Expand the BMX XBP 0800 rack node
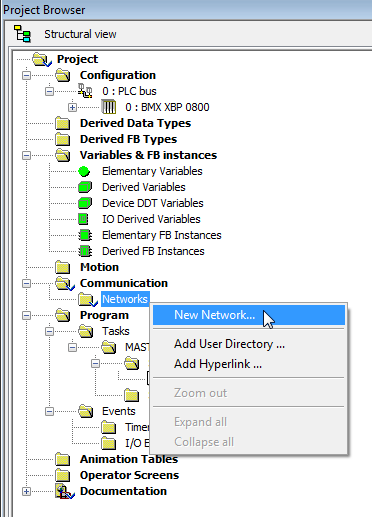The height and width of the screenshot is (517, 372). point(72,107)
